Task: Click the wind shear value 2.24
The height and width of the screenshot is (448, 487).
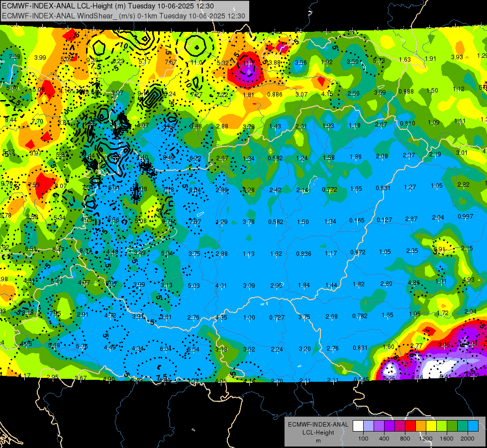Action: [277, 349]
